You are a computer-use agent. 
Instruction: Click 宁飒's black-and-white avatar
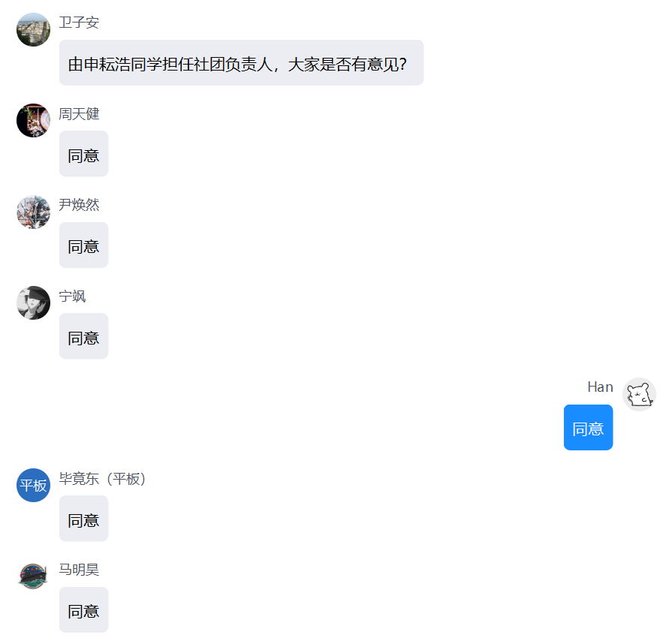(33, 303)
